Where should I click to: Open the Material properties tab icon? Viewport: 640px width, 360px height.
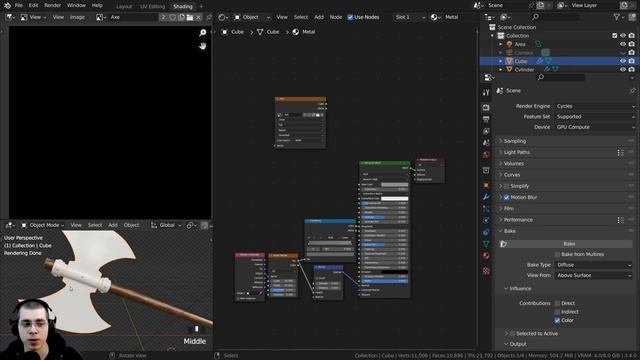486,256
